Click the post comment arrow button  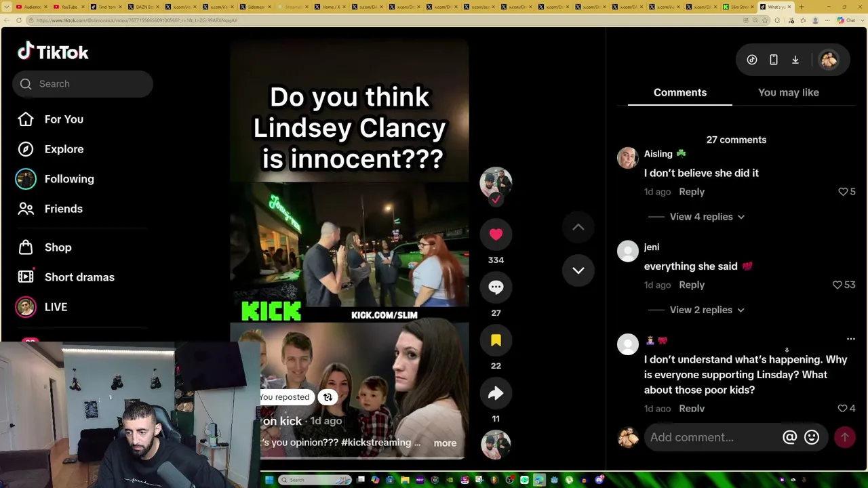pos(845,438)
